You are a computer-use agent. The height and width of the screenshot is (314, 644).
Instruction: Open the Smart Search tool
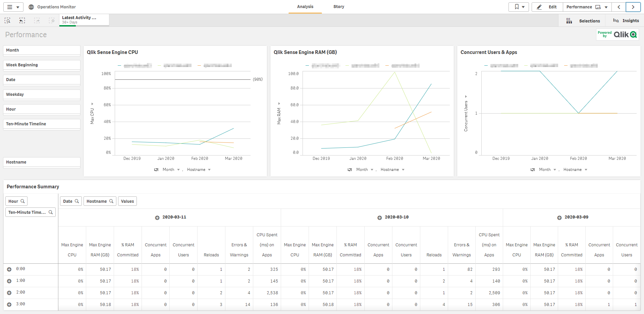[x=7, y=21]
